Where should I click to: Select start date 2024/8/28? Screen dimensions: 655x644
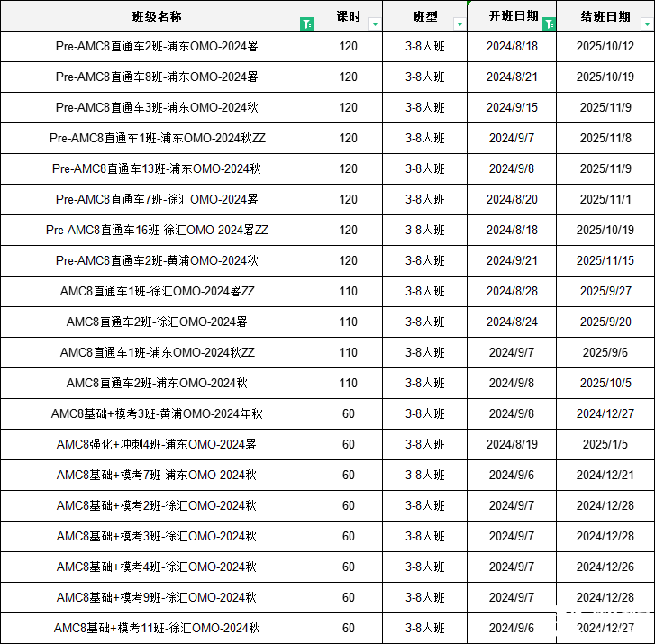click(512, 291)
